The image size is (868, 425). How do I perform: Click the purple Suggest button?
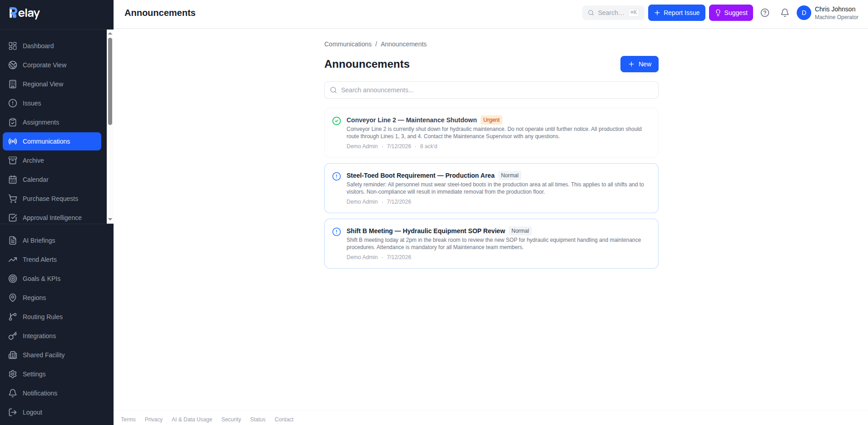coord(731,13)
